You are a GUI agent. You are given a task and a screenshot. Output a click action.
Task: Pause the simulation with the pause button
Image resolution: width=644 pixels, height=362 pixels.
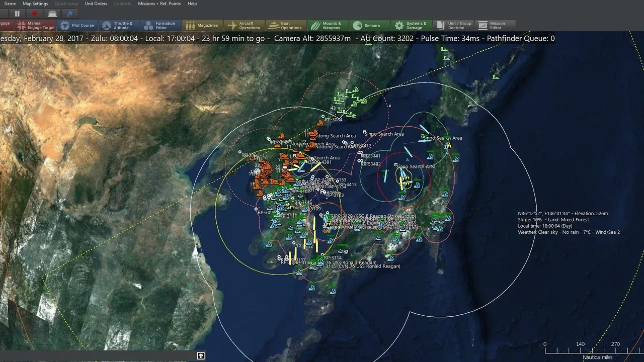point(17,14)
